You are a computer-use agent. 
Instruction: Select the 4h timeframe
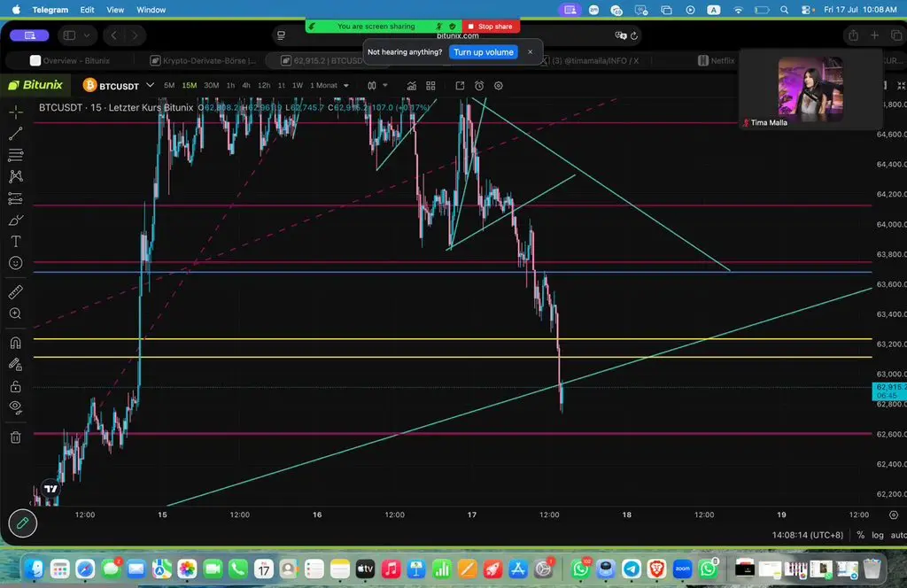pos(246,86)
